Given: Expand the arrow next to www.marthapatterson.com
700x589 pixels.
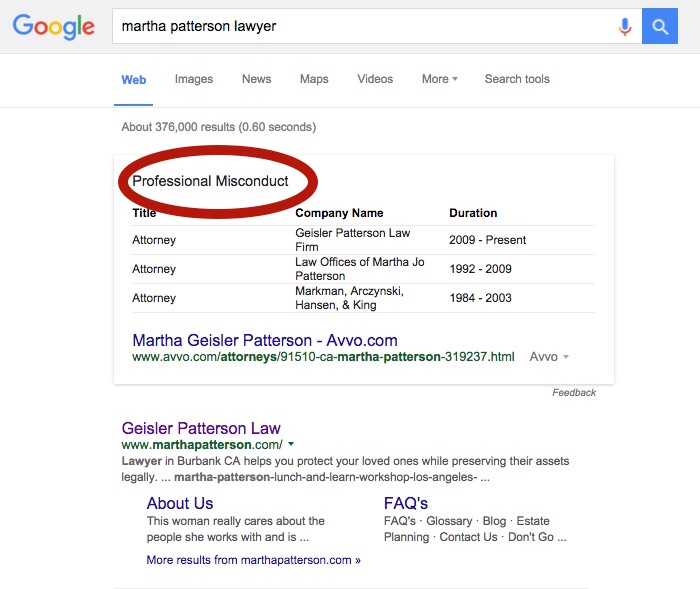Looking at the screenshot, I should pyautogui.click(x=291, y=444).
